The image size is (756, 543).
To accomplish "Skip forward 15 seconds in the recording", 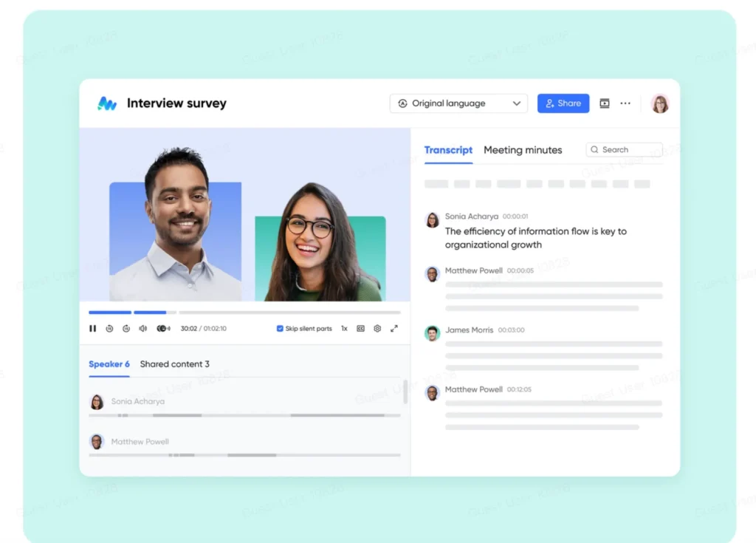I will click(x=126, y=328).
